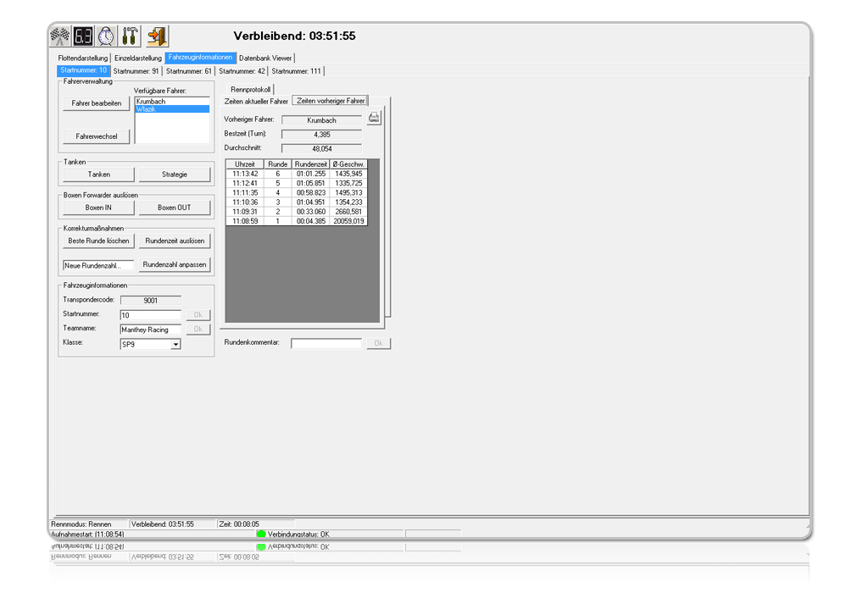
Task: Select the Startnummer: 111 tab
Action: pos(296,71)
